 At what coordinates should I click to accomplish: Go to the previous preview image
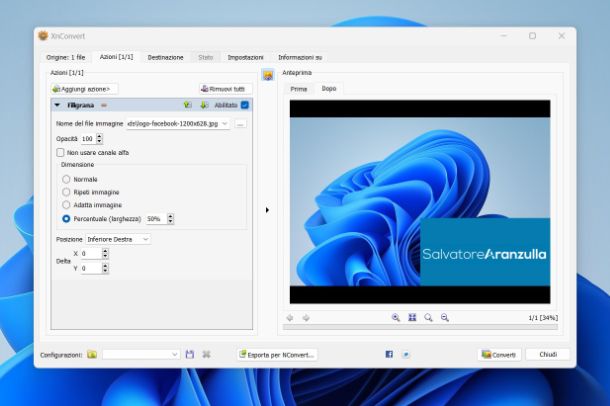click(290, 318)
